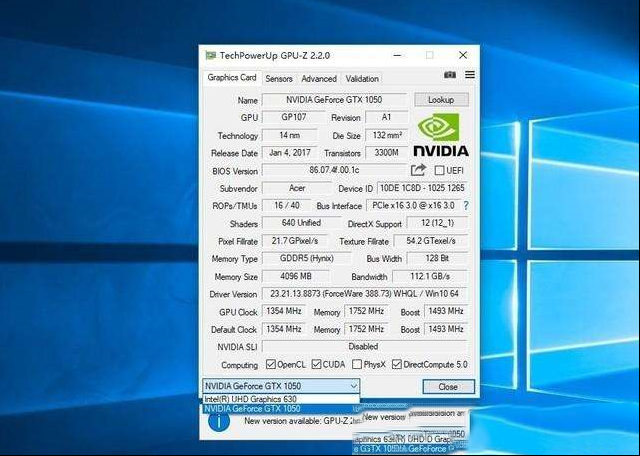
Task: Click the Texture Fillrate field 54.2 GTexel/s
Action: (431, 241)
